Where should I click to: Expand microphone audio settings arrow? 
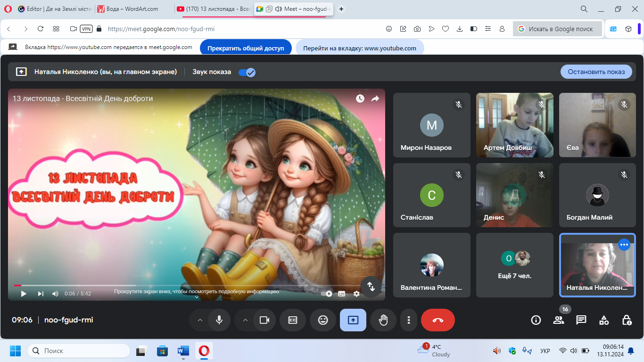pyautogui.click(x=200, y=320)
